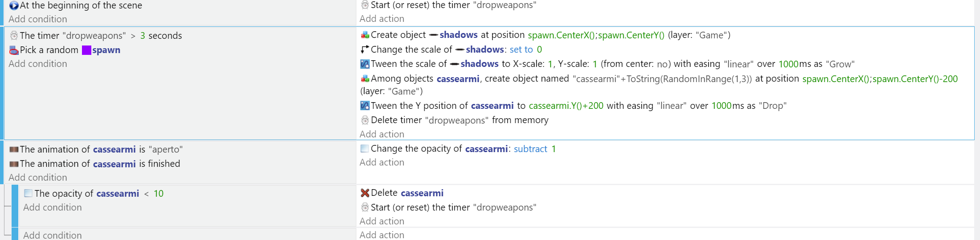Click the 'Tween the Y position' action icon
The width and height of the screenshot is (980, 240).
click(365, 106)
